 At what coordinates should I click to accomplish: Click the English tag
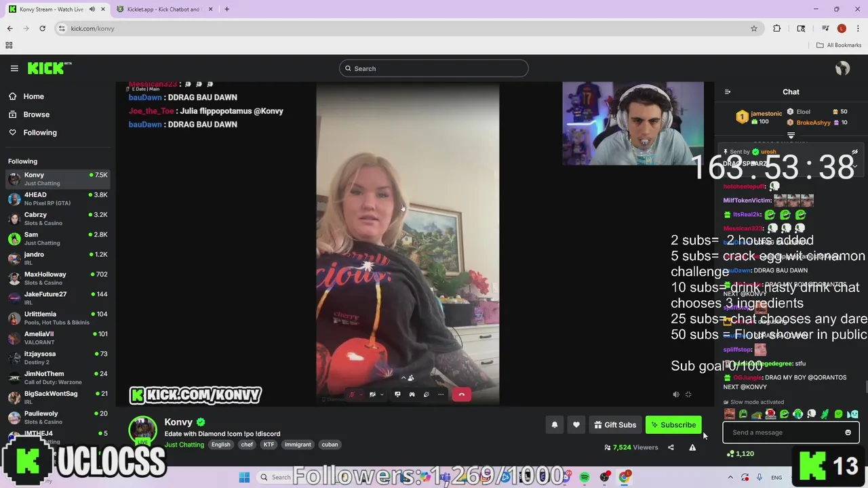point(220,445)
